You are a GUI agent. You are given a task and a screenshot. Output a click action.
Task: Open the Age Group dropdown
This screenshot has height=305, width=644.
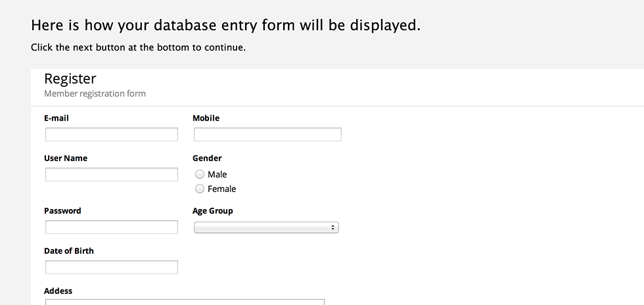coord(266,227)
